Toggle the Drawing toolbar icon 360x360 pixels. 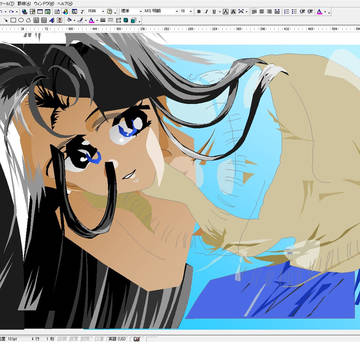(x=66, y=12)
